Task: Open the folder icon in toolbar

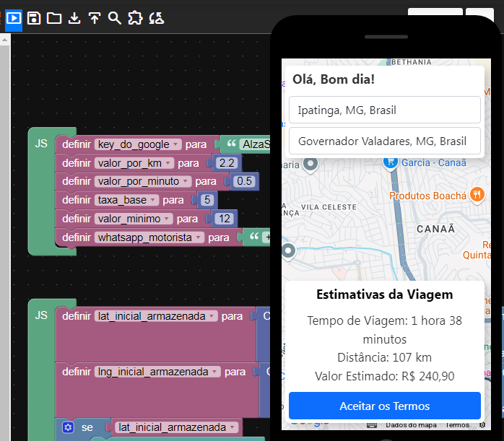Action: point(54,19)
